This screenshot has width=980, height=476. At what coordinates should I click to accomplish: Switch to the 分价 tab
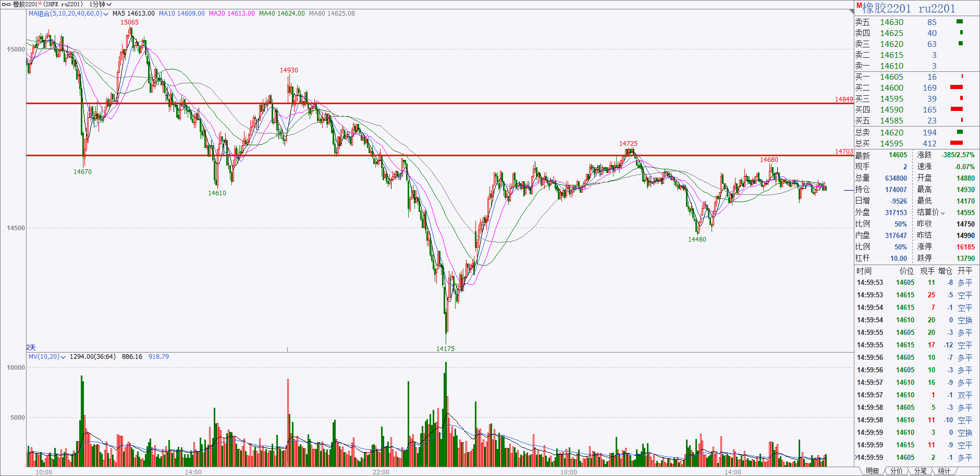pos(896,471)
